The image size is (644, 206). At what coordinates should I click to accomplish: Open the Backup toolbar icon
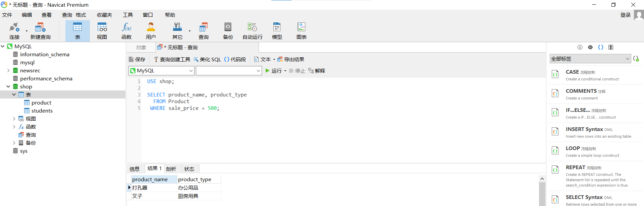click(228, 30)
